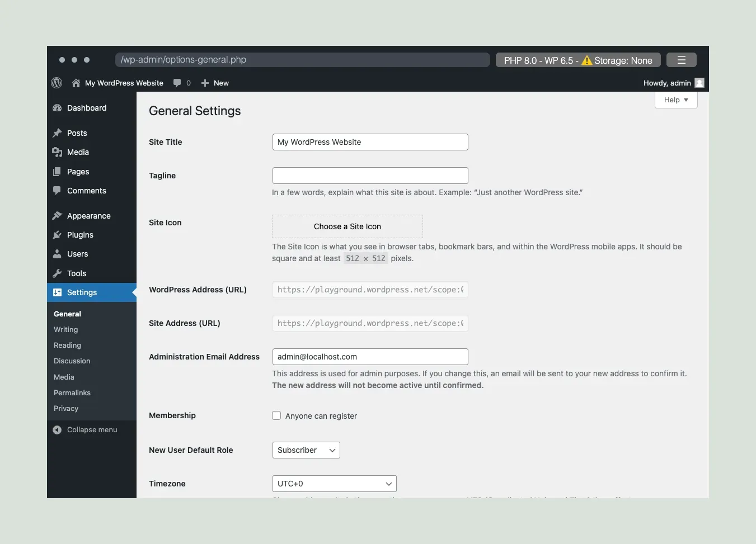Click the home icon beside site name
Screen dimensions: 756x544
click(x=76, y=83)
